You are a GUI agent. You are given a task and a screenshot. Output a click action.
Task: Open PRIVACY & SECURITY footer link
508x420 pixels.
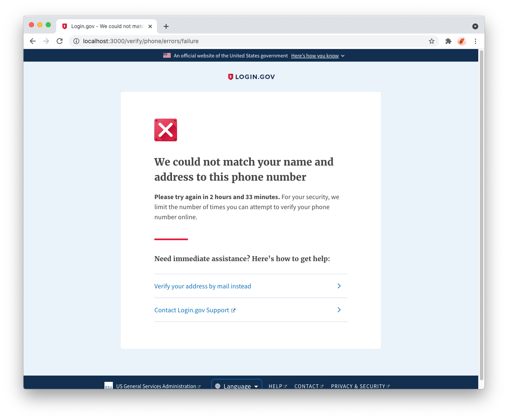[360, 386]
